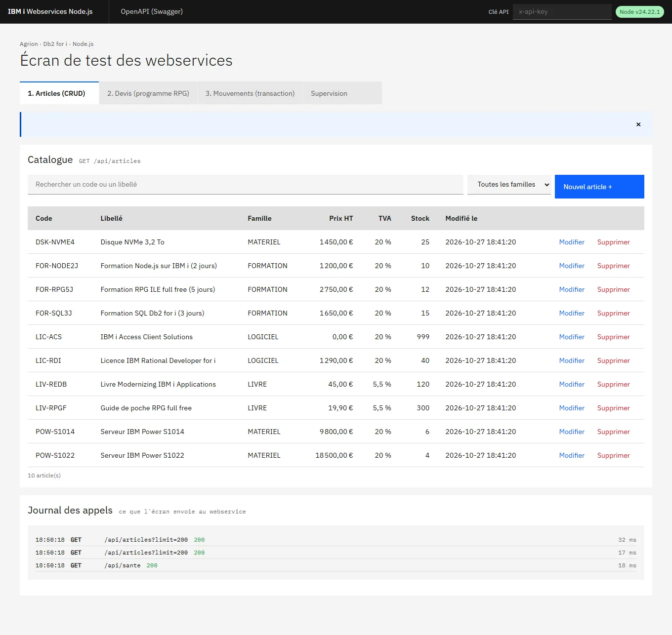Edit the LIC-ACS article
Viewport: 672px width, 635px height.
coord(572,337)
